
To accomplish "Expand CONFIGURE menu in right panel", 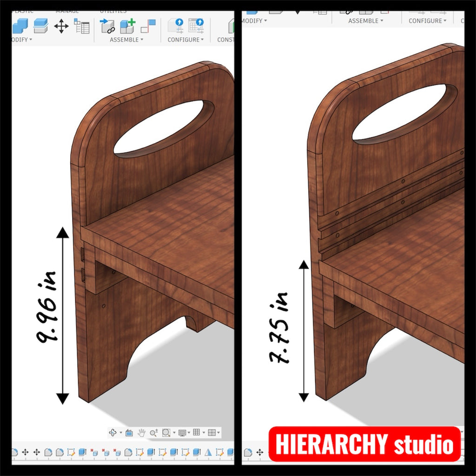I will tap(427, 21).
